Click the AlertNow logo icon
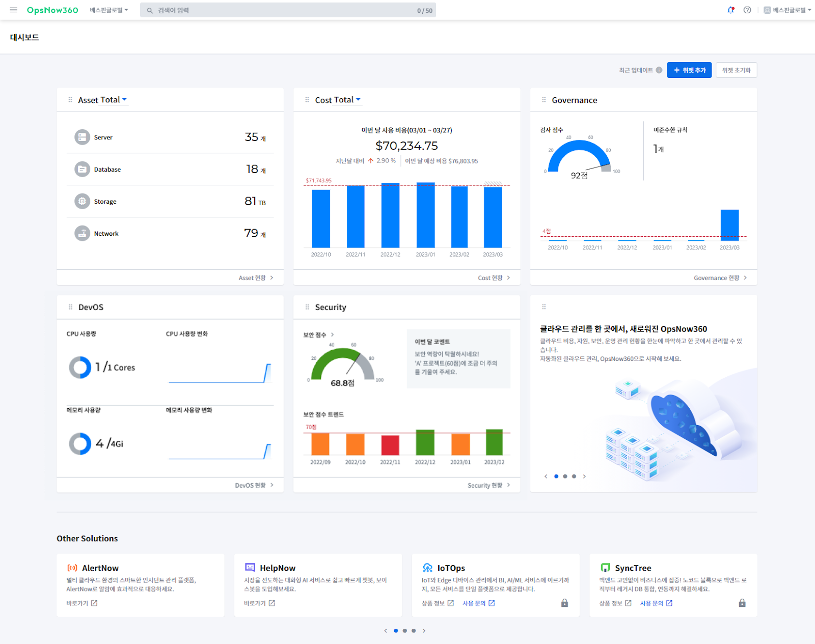 [x=72, y=568]
